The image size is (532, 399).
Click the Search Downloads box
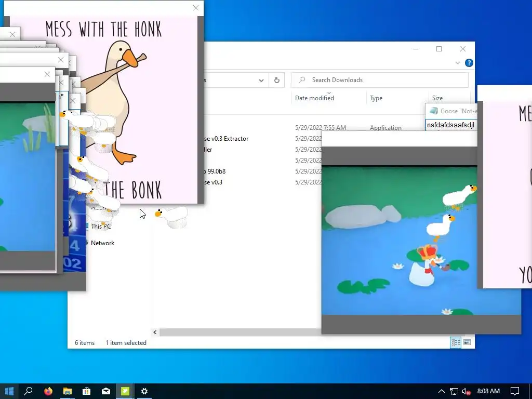[x=380, y=80]
